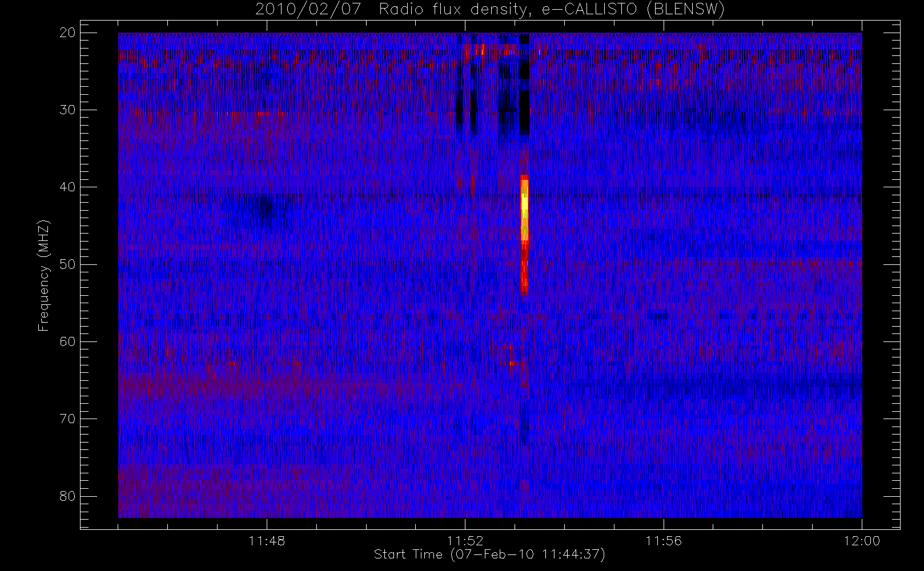Screen dimensions: 924x571
Task: Click the 50 MHz frequency tick label
Action: (67, 264)
